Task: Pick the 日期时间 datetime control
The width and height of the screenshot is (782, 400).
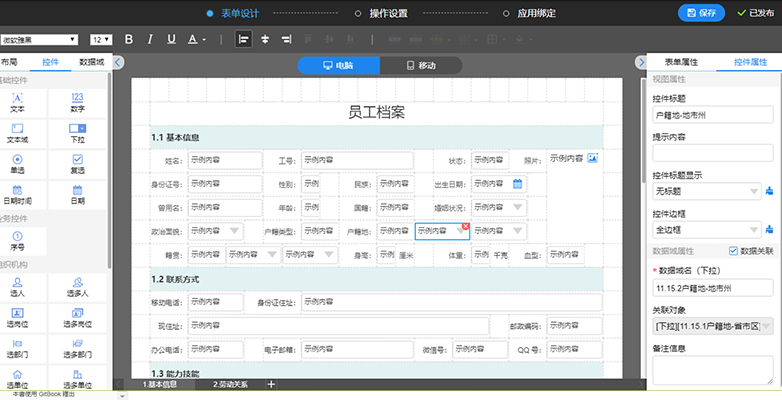Action: point(17,194)
